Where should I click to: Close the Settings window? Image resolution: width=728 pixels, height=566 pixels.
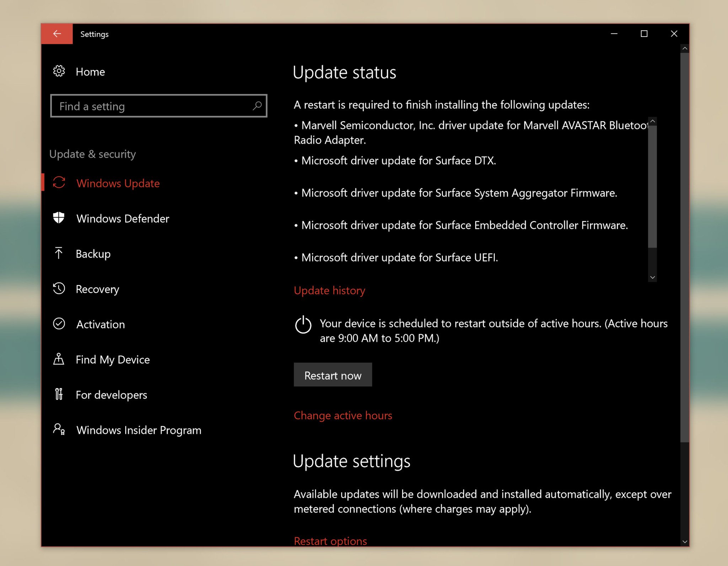tap(674, 34)
